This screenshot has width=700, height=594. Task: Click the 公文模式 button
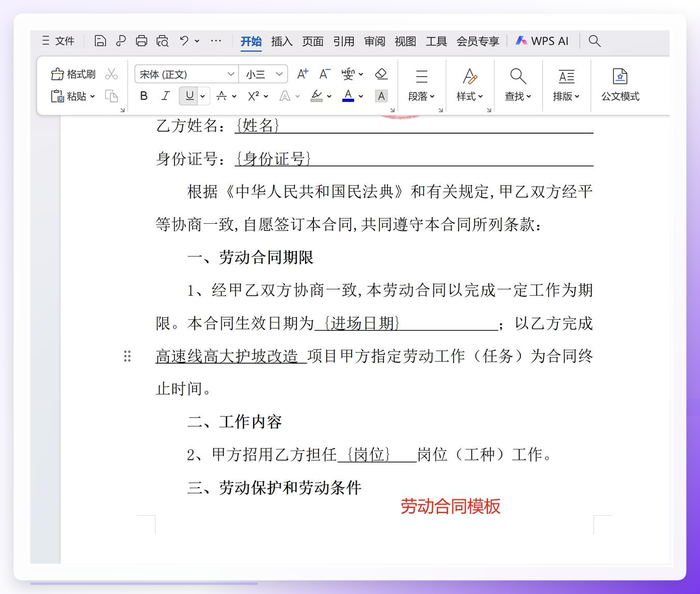click(x=620, y=85)
